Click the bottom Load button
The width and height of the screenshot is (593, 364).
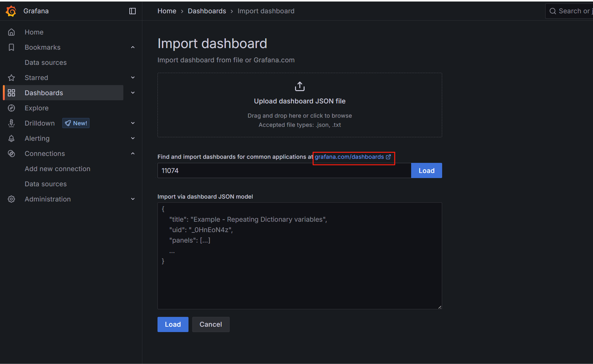click(x=173, y=324)
